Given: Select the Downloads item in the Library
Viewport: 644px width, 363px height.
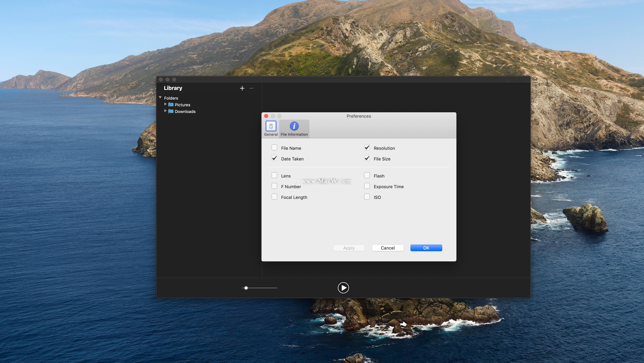Looking at the screenshot, I should 185,111.
